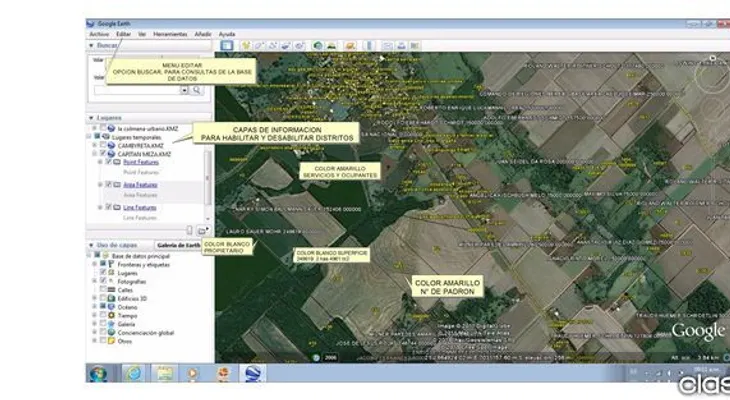Click the Lugares panel opacity slider handle
Viewport: 730px width, 400px height.
coord(189,231)
